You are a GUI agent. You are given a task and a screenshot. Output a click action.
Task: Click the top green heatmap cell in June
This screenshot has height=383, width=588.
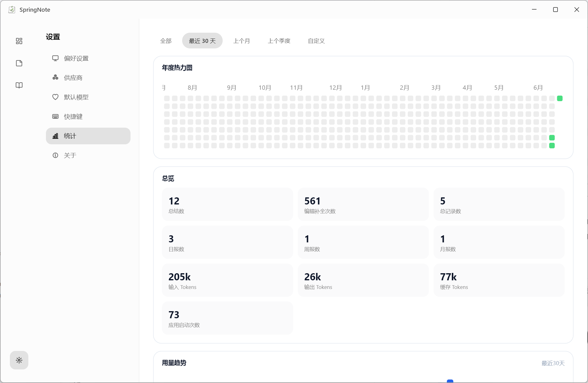(560, 98)
